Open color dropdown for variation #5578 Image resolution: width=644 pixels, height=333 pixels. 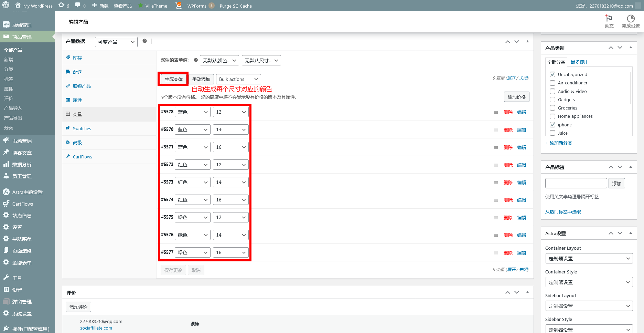click(x=193, y=112)
